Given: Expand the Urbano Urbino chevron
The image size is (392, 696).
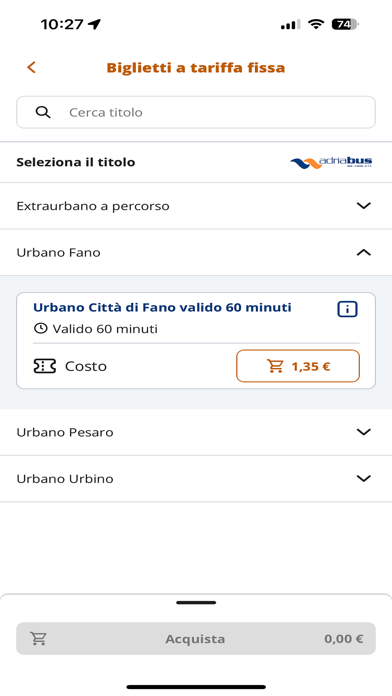Looking at the screenshot, I should pos(364,478).
